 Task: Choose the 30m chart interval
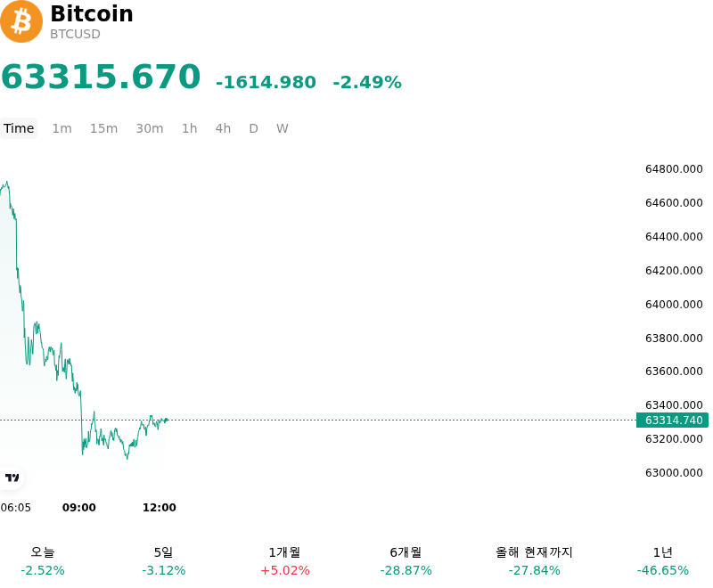pos(150,128)
